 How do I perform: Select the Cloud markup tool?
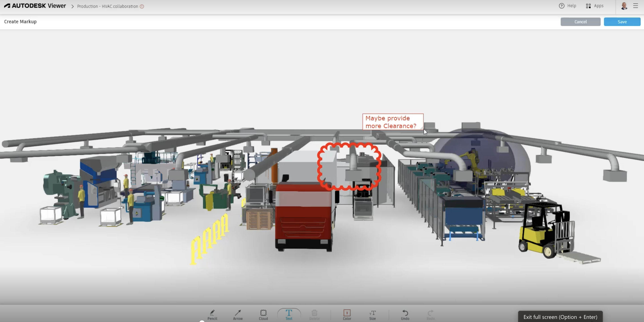[x=263, y=314]
